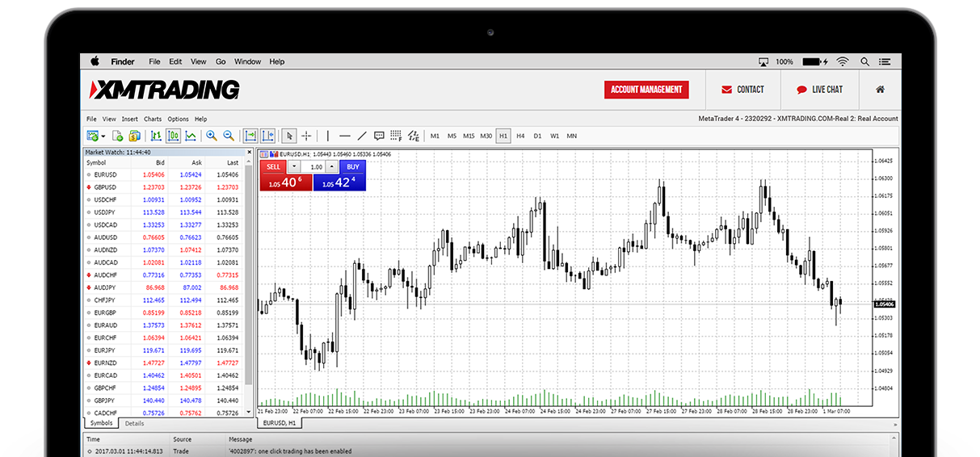This screenshot has width=980, height=457.
Task: Switch to M15 timeframe
Action: point(469,136)
